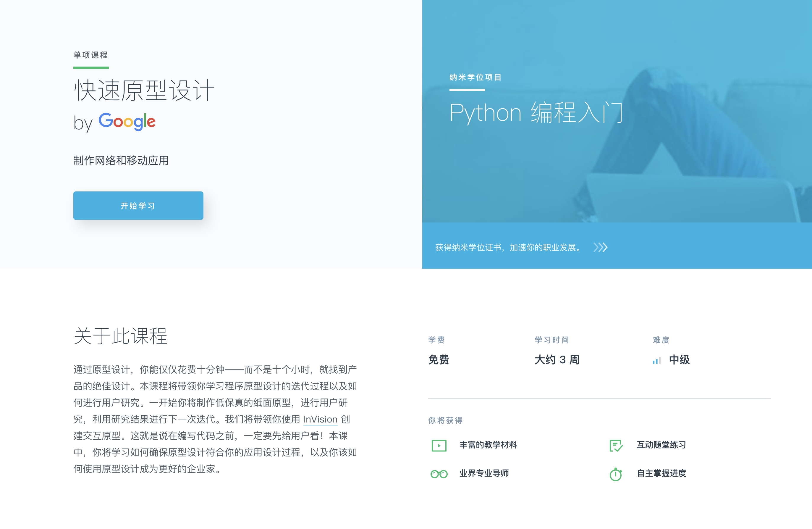Click the 业界专业导师 label
The height and width of the screenshot is (529, 812).
point(484,473)
